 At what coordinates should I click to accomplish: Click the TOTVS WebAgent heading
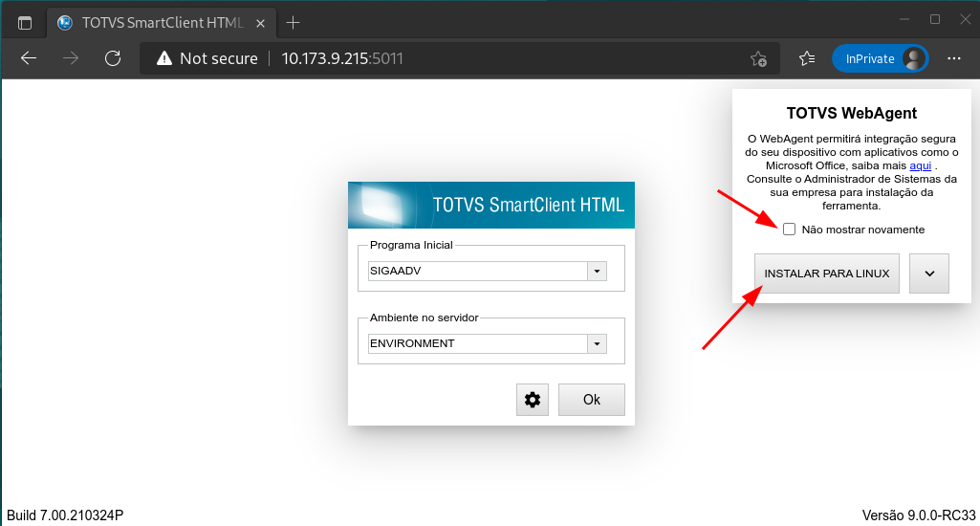tap(851, 113)
